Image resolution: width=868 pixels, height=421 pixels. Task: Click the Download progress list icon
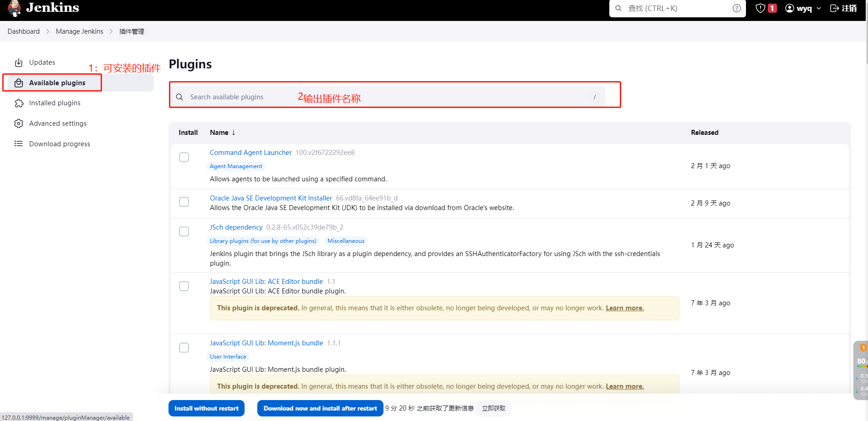(19, 144)
